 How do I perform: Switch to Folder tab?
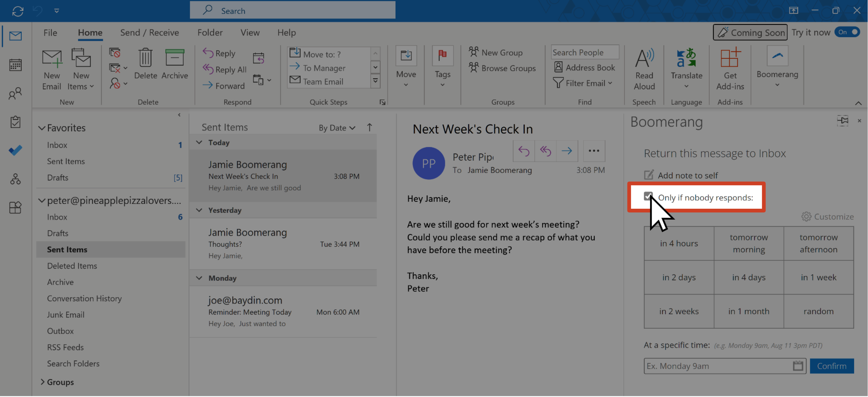click(x=210, y=33)
